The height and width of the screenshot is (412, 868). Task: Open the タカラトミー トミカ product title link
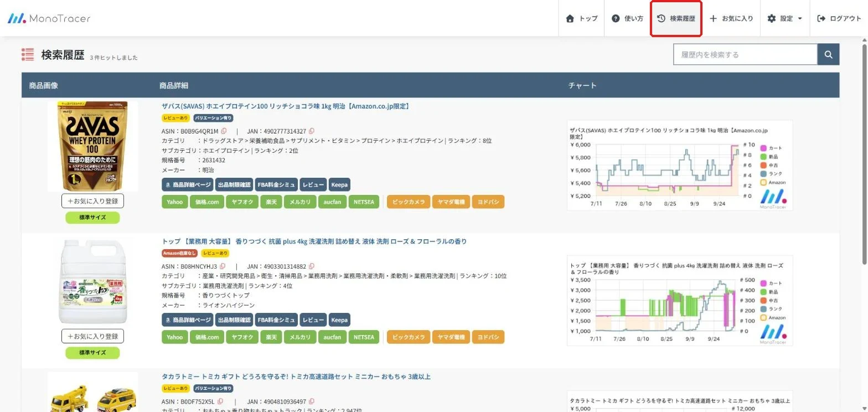coord(296,377)
